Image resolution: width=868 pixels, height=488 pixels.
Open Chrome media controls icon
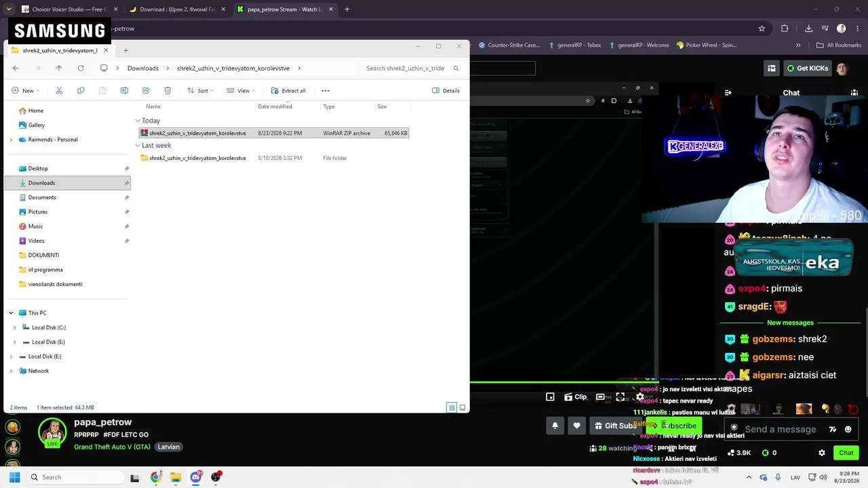point(825,28)
